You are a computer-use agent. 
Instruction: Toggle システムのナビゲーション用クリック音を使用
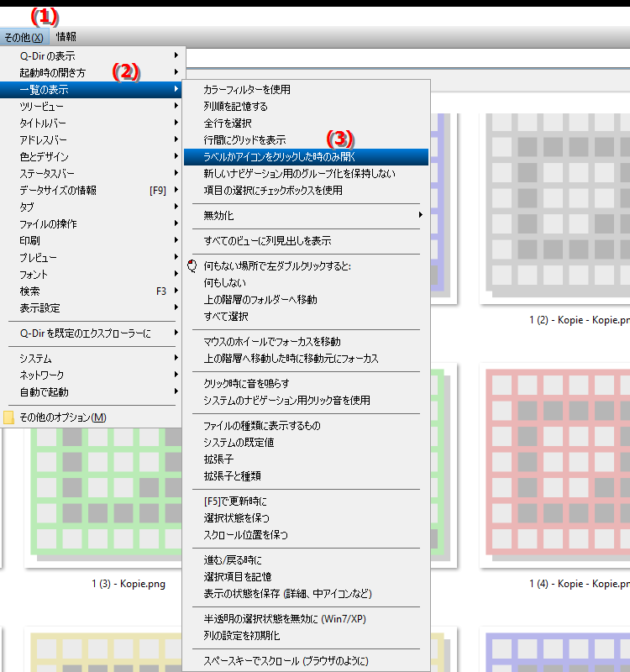point(306,401)
